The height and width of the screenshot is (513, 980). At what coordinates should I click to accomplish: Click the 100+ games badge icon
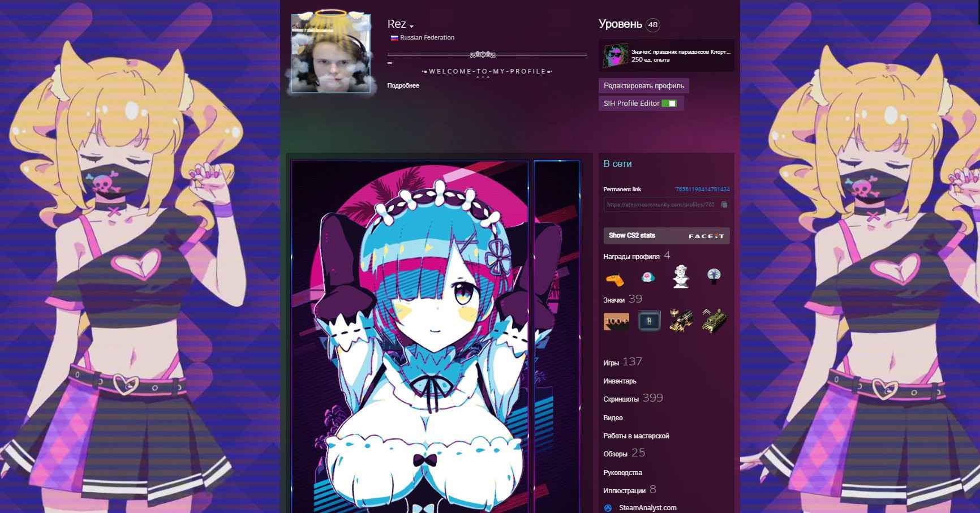coord(616,321)
